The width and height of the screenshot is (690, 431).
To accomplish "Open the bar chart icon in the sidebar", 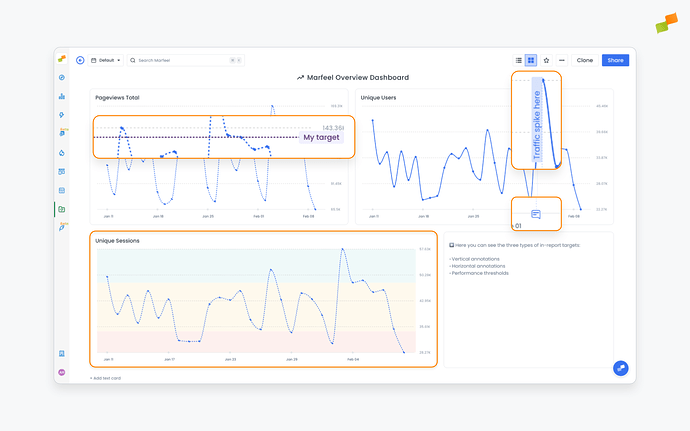I will pos(62,96).
